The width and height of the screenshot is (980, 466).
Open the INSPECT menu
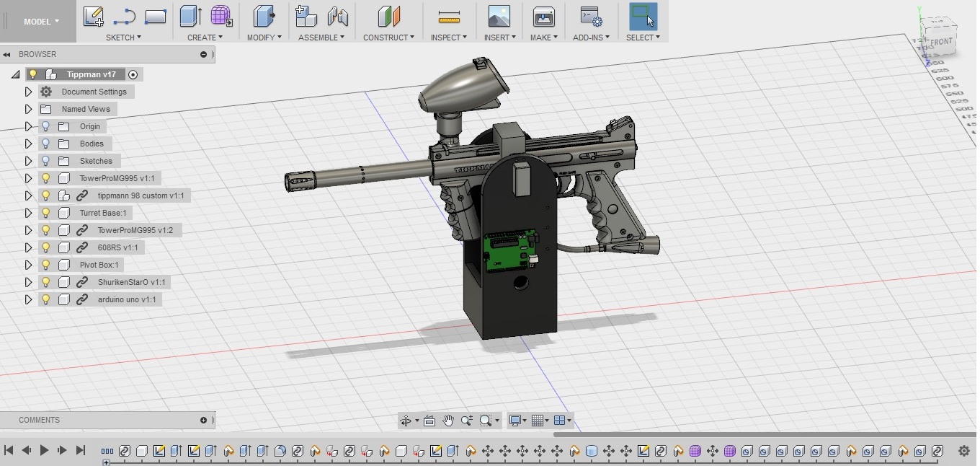449,38
